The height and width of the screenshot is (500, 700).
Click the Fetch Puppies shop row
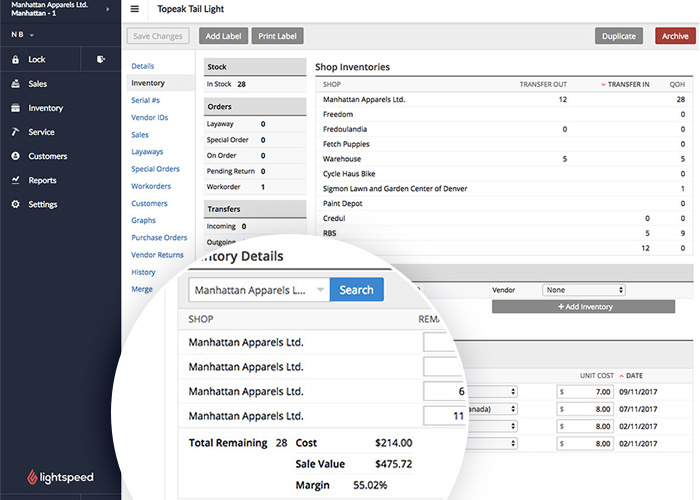click(x=504, y=144)
